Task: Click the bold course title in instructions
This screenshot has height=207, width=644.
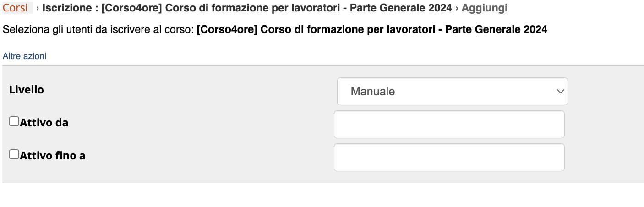Action: [372, 30]
